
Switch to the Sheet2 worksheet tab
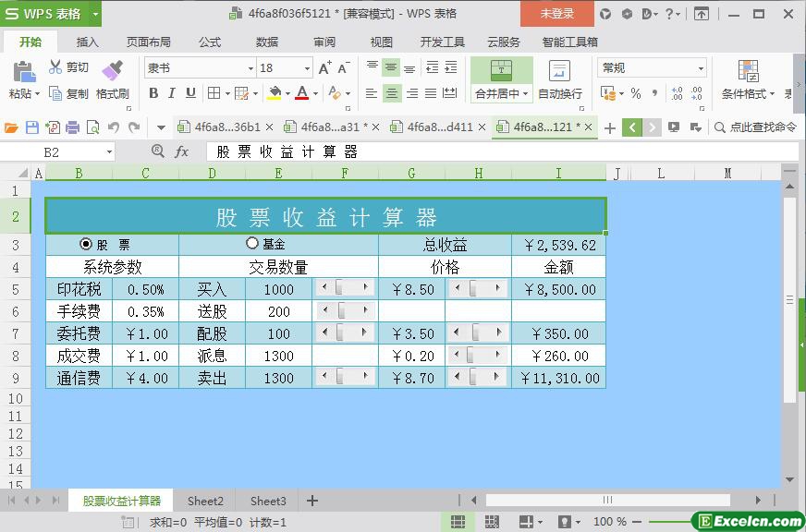tap(205, 501)
